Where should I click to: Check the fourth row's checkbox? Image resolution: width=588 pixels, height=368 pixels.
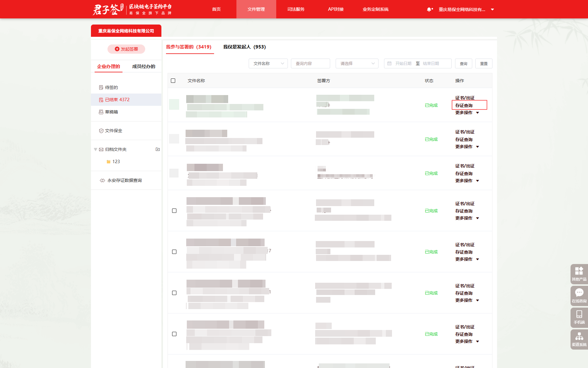(174, 211)
